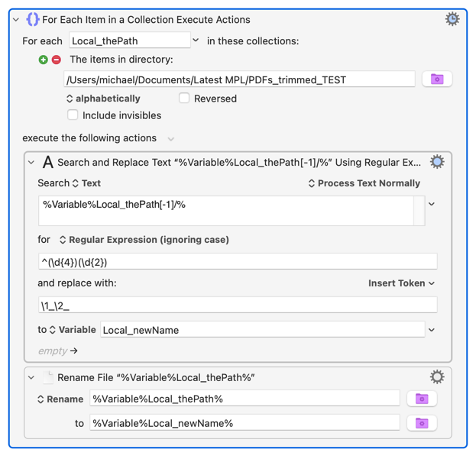This screenshot has height=459, width=476.
Task: Collapse the Rename File action
Action: coord(31,377)
